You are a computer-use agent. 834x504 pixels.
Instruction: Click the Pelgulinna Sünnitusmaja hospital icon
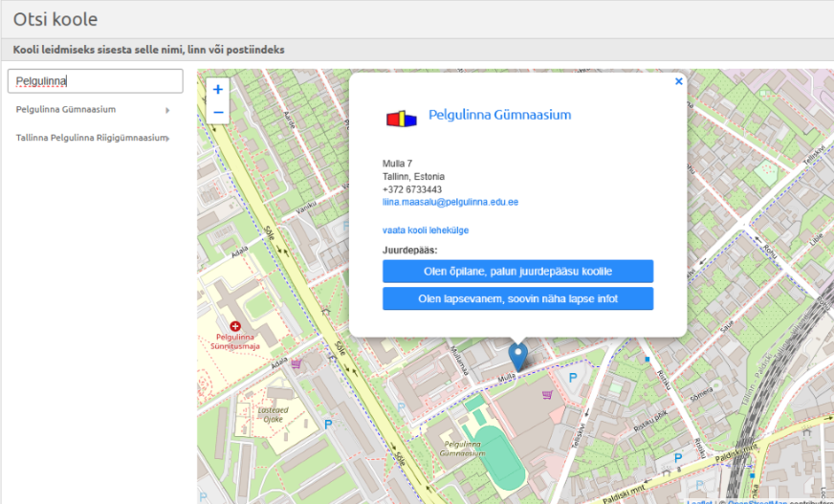[x=235, y=327]
